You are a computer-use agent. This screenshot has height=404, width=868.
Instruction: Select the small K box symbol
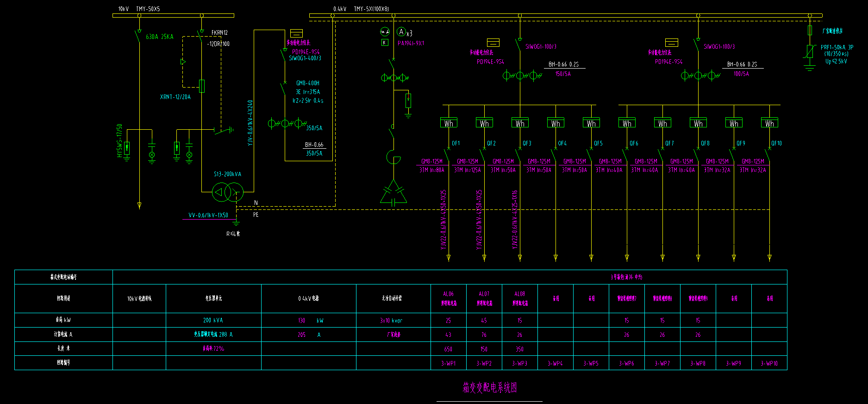[384, 43]
